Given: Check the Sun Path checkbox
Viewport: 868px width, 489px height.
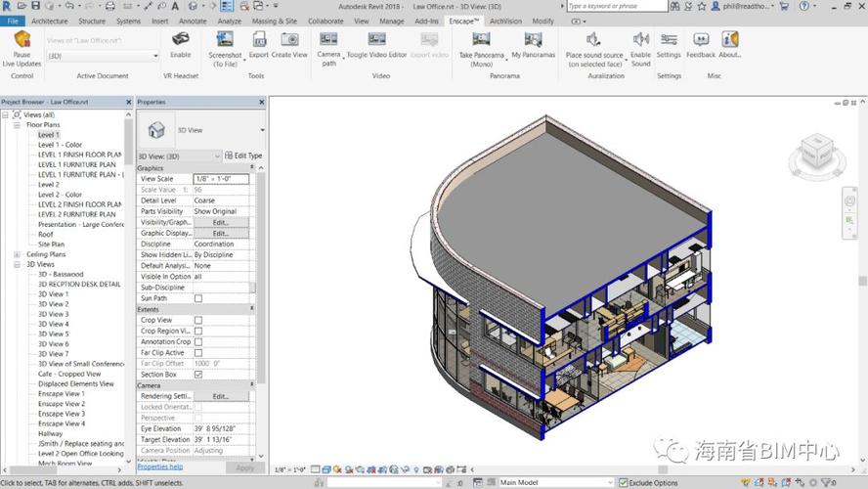Looking at the screenshot, I should point(198,298).
